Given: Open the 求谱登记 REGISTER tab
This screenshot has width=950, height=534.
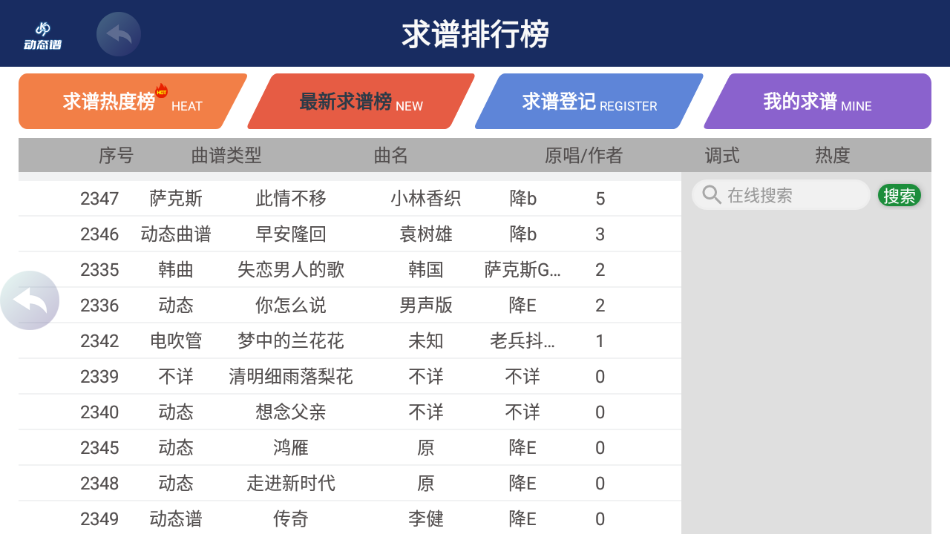Looking at the screenshot, I should tap(588, 102).
